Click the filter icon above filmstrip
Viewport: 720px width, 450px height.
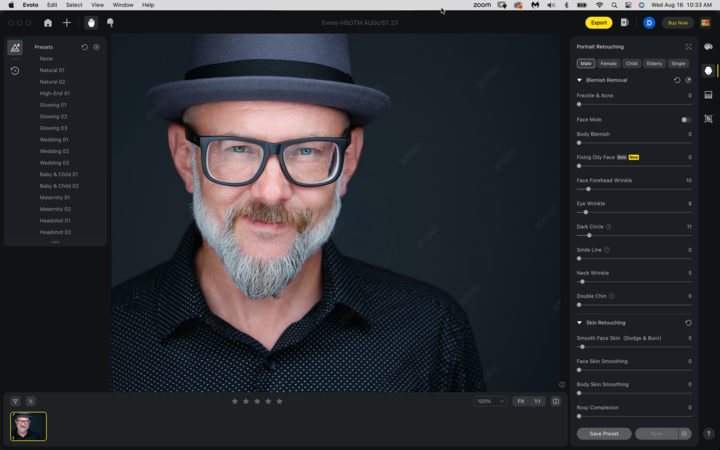16,401
